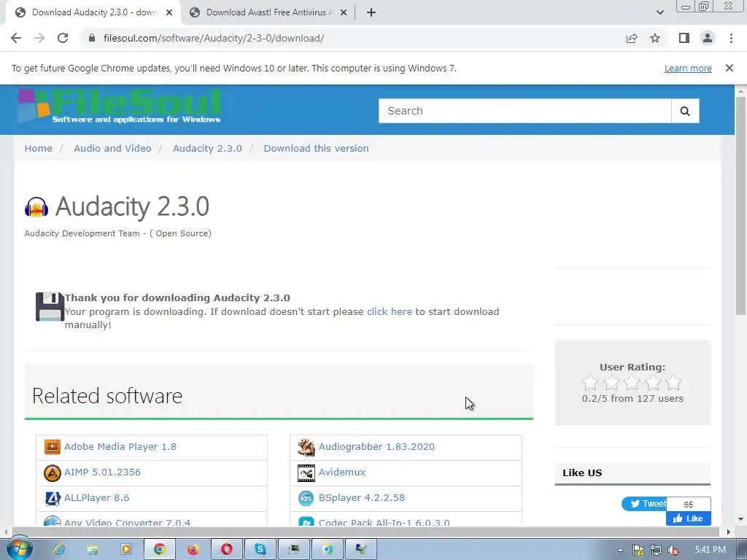Click the browser forward arrow
747x560 pixels.
point(39,38)
